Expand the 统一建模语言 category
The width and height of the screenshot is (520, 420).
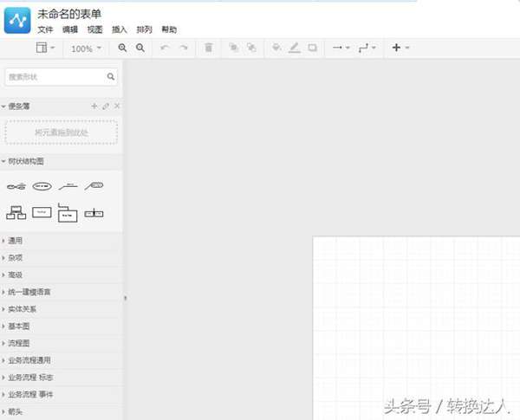coord(62,292)
